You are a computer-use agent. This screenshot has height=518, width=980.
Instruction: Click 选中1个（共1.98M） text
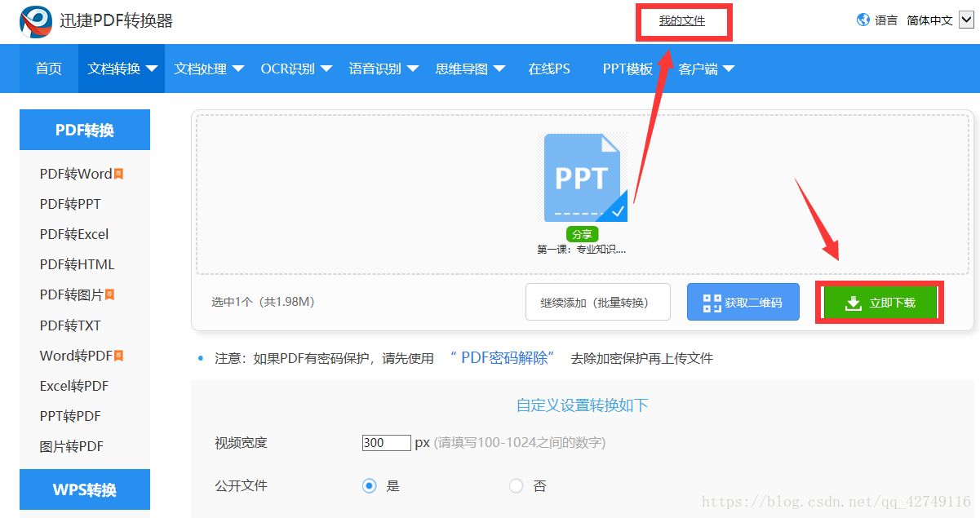[263, 302]
